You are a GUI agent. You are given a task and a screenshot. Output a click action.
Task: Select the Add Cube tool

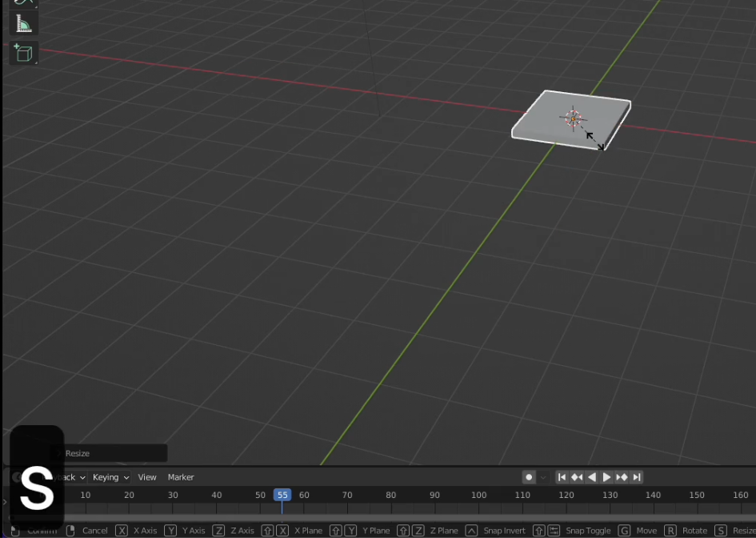pyautogui.click(x=24, y=53)
